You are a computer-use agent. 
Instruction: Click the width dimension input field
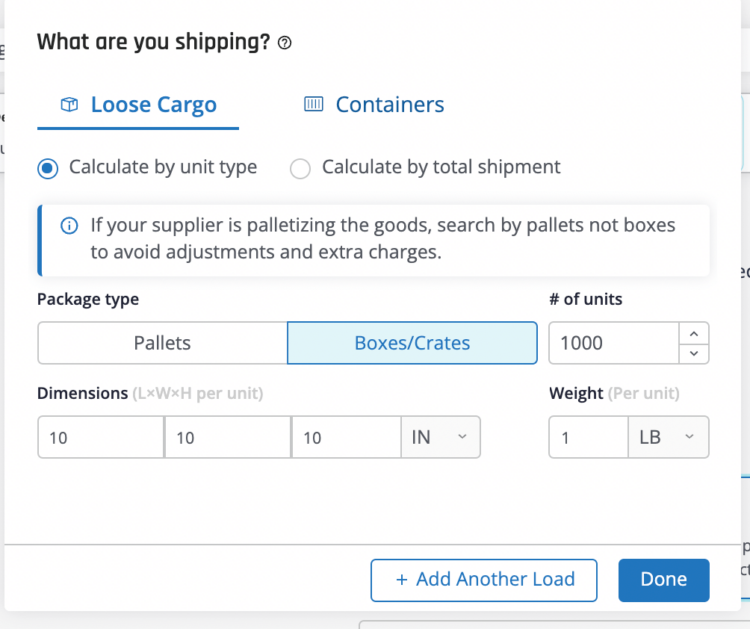(228, 437)
